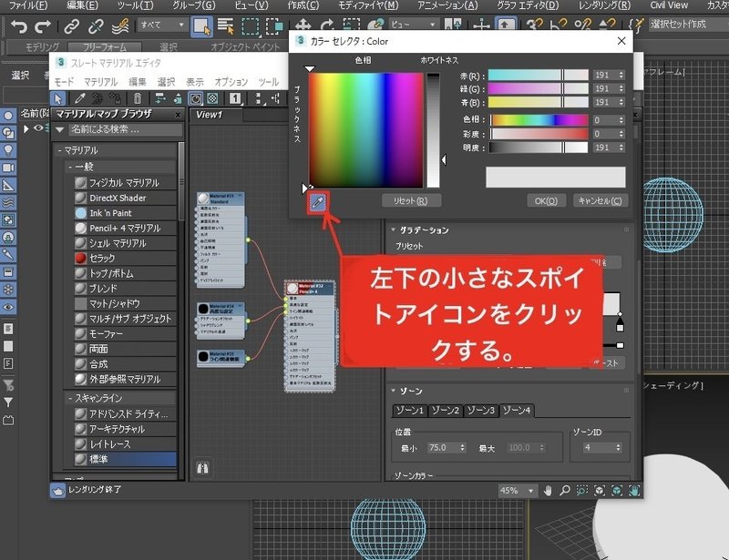Collapse the スキャンライン category
This screenshot has width=729, height=560.
(x=70, y=398)
